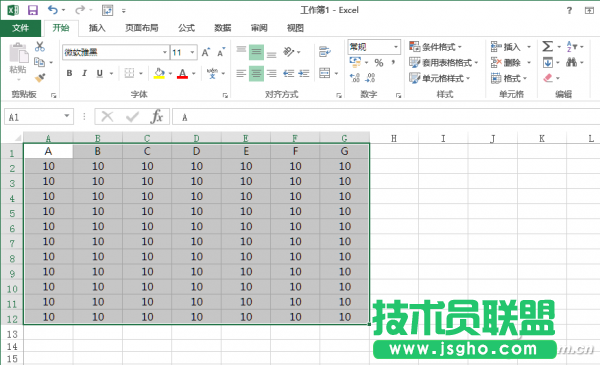
Task: Launch the 数字 number format dialog
Action: 398,95
